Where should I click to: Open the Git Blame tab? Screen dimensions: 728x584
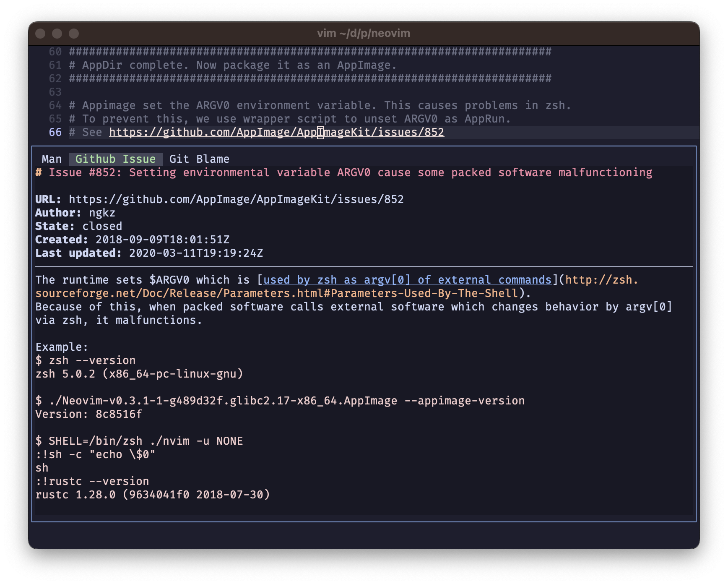click(x=199, y=159)
